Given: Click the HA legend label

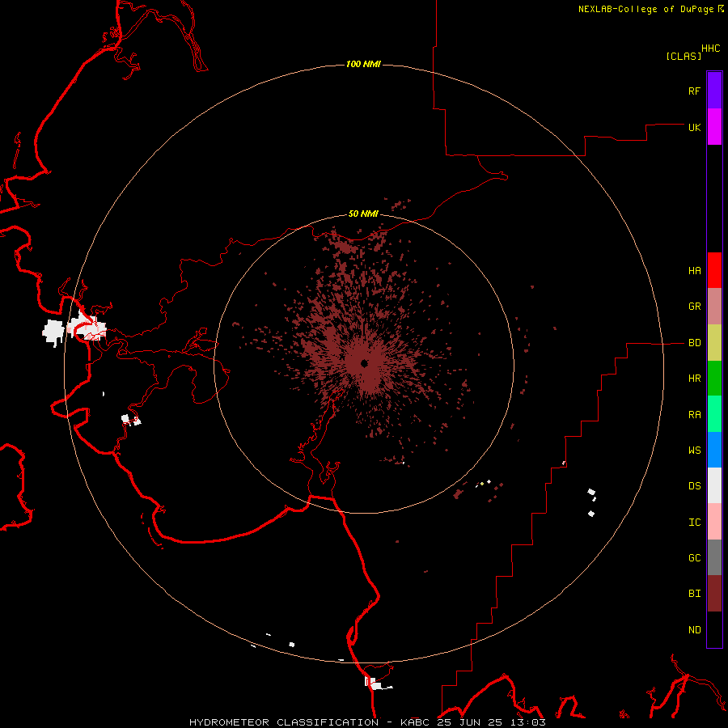Looking at the screenshot, I should [695, 270].
